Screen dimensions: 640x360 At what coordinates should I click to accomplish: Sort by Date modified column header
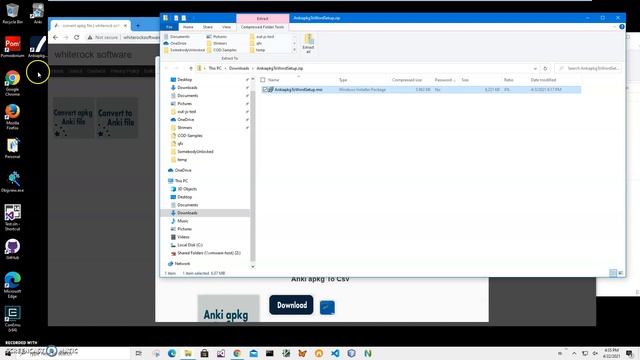(543, 80)
